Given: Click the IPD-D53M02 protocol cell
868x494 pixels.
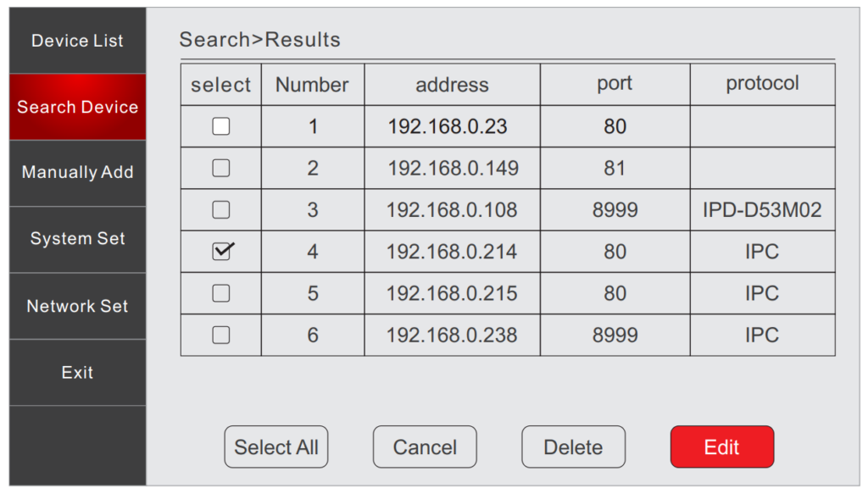Looking at the screenshot, I should tap(762, 210).
